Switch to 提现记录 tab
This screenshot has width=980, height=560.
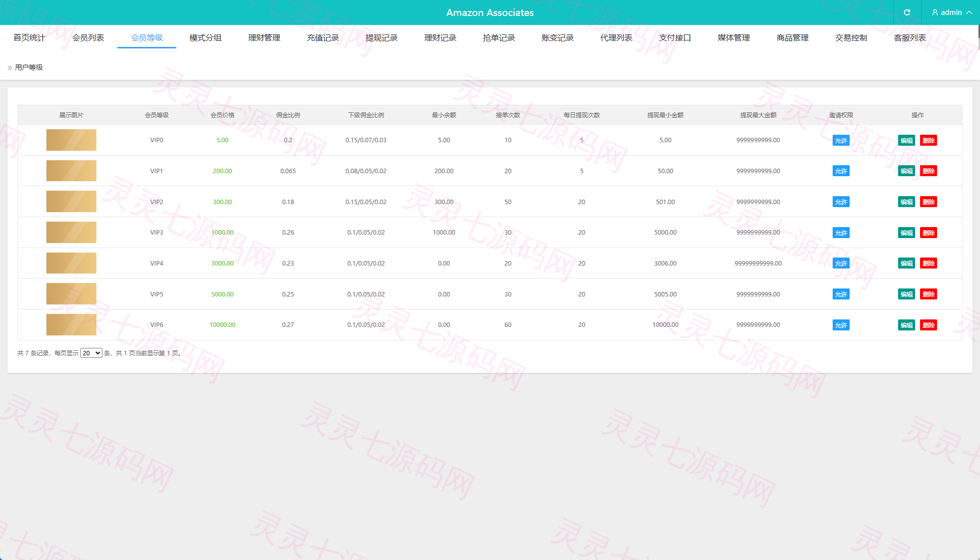click(382, 37)
